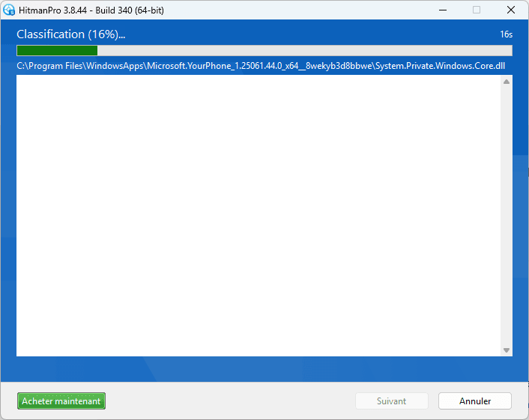The width and height of the screenshot is (529, 420).
Task: Minimize the HitmanPro window
Action: point(443,10)
